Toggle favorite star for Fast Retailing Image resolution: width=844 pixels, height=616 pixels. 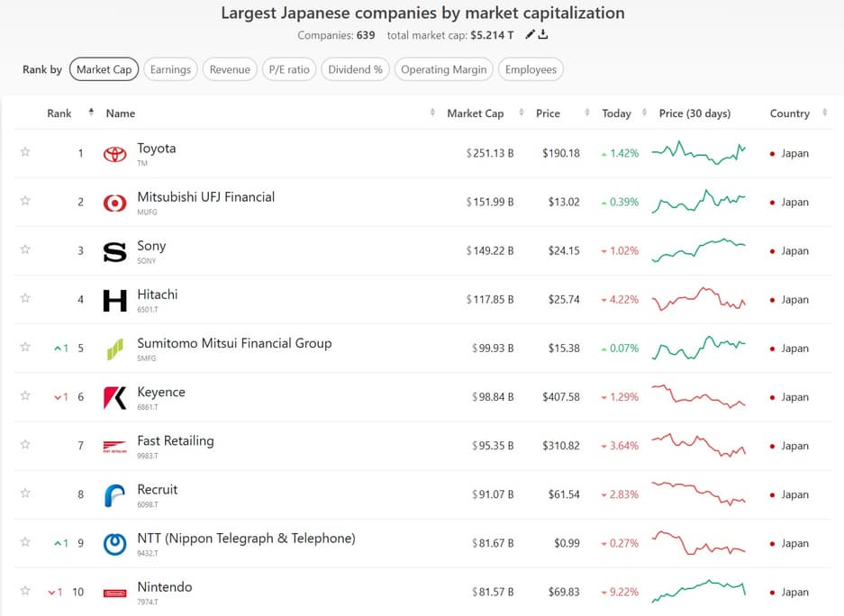(x=25, y=445)
